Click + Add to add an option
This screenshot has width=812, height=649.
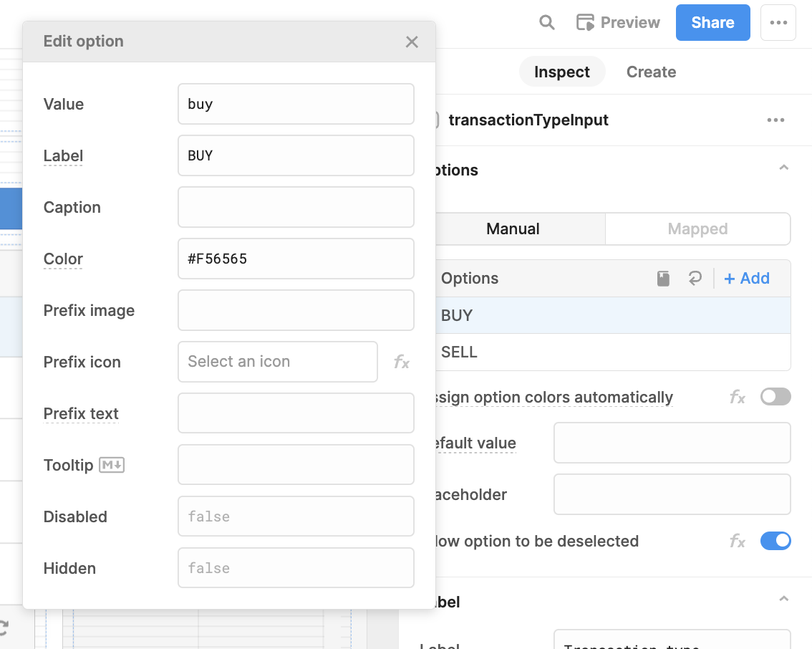tap(747, 279)
